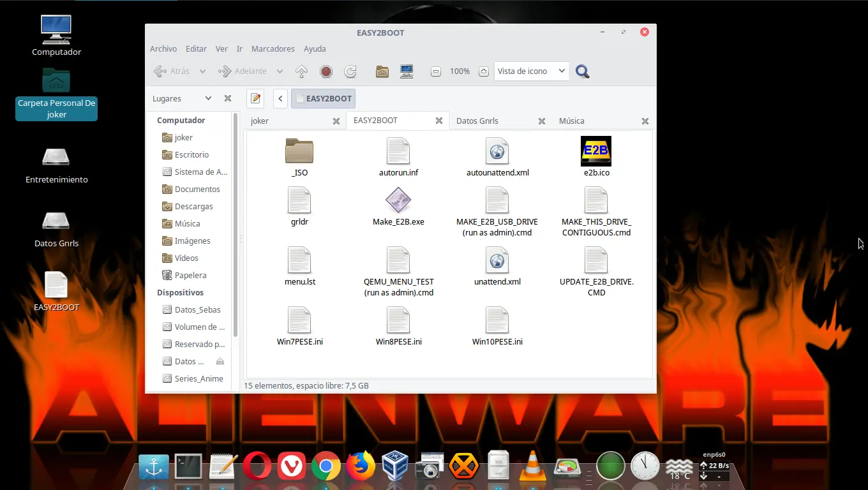The image size is (868, 490).
Task: Navigate up one directory level
Action: pyautogui.click(x=301, y=71)
